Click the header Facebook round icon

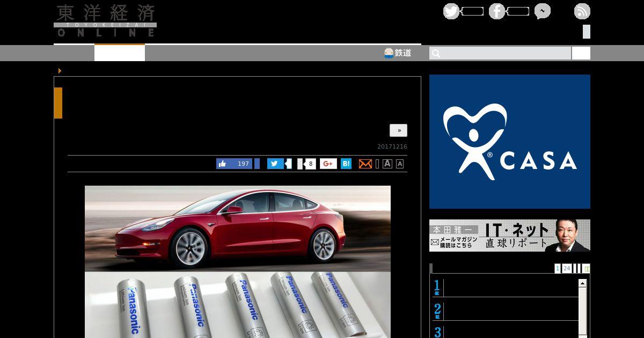point(497,11)
